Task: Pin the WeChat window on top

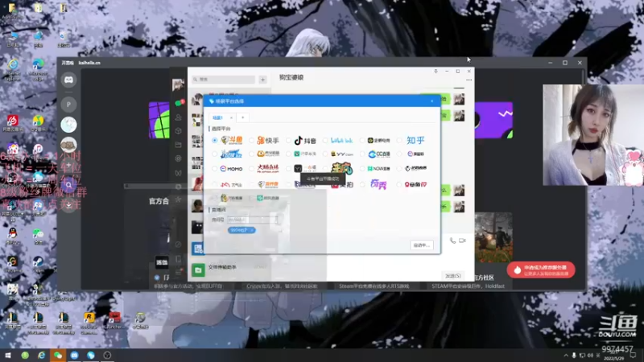Action: tap(436, 71)
